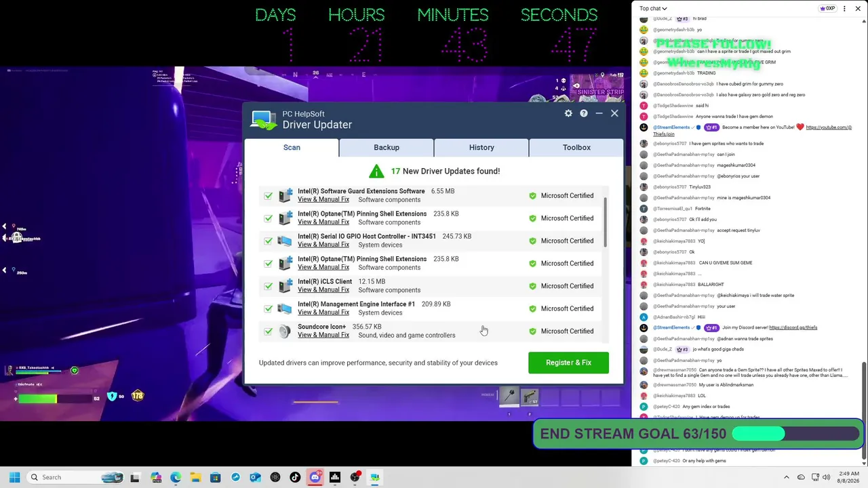Click the "356.57 KB" driver size
The height and width of the screenshot is (488, 868).
click(367, 327)
